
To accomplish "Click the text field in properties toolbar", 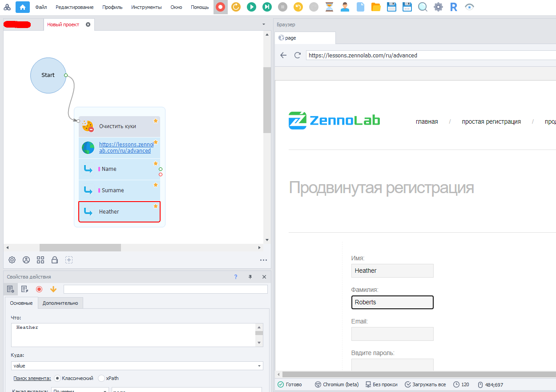I will (165, 289).
